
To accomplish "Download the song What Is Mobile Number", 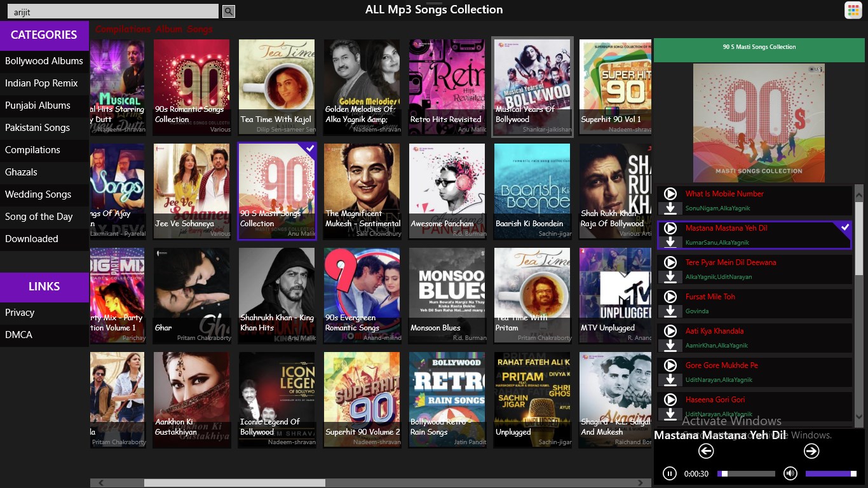I will pos(670,208).
